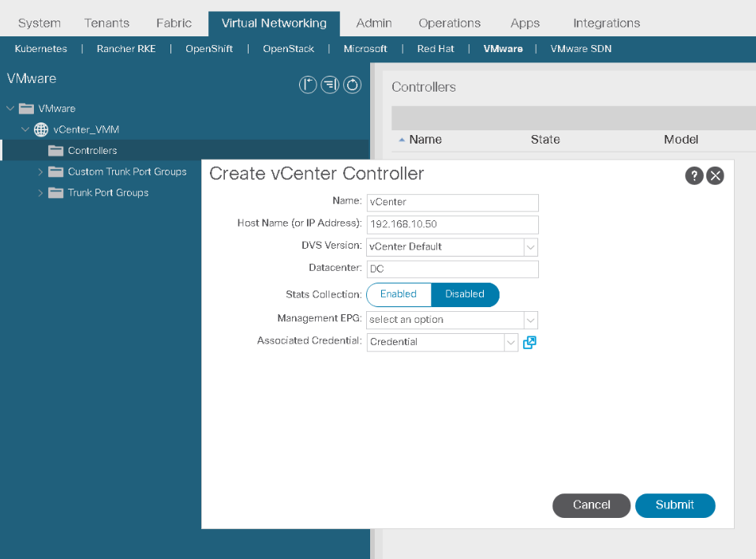Screen dimensions: 756x559
Task: Open the Admin tab
Action: (x=374, y=23)
